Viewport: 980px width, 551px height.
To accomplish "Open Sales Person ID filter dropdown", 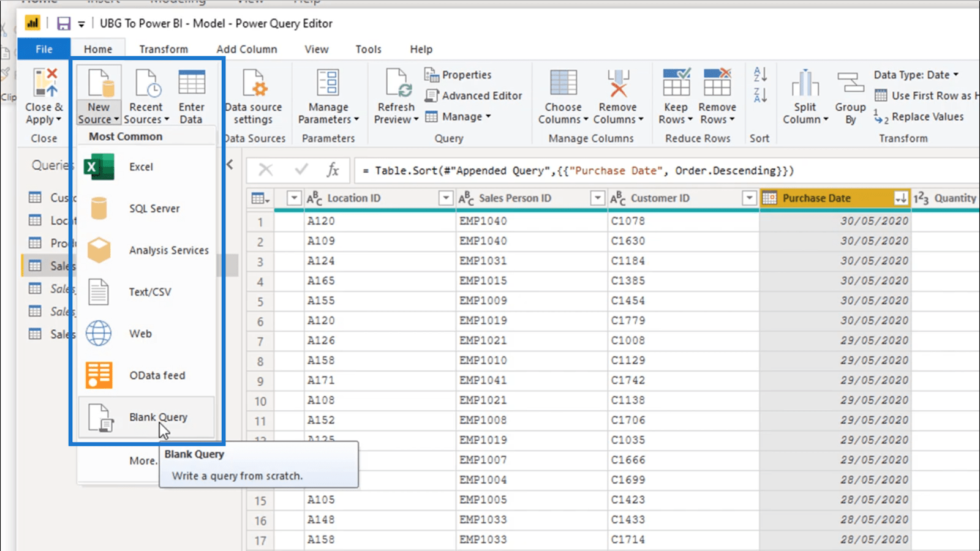I will point(598,198).
